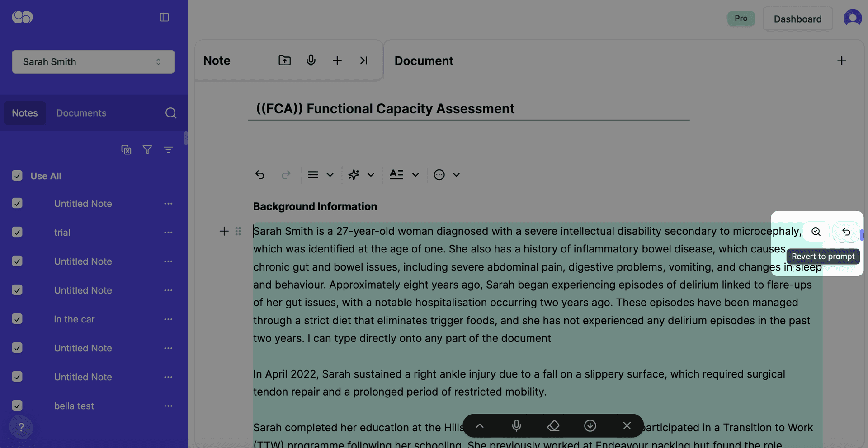Viewport: 868px width, 448px height.
Task: Click the upload folder icon in Note panel
Action: [284, 60]
